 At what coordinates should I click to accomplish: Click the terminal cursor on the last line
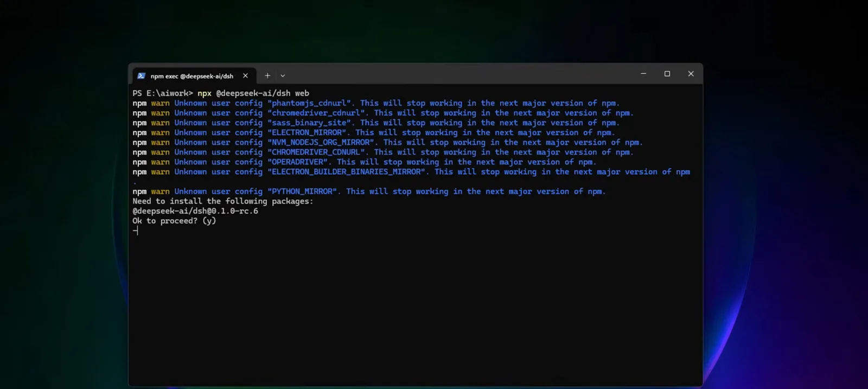pos(136,231)
